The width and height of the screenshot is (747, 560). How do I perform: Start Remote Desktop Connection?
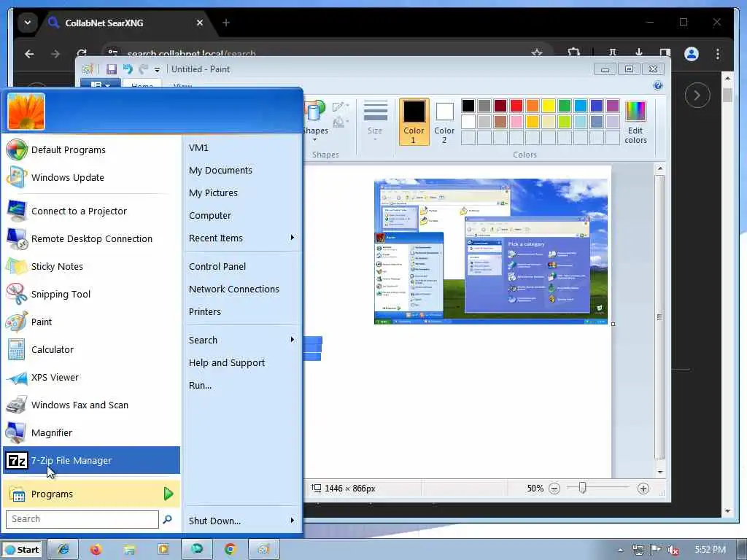(91, 238)
